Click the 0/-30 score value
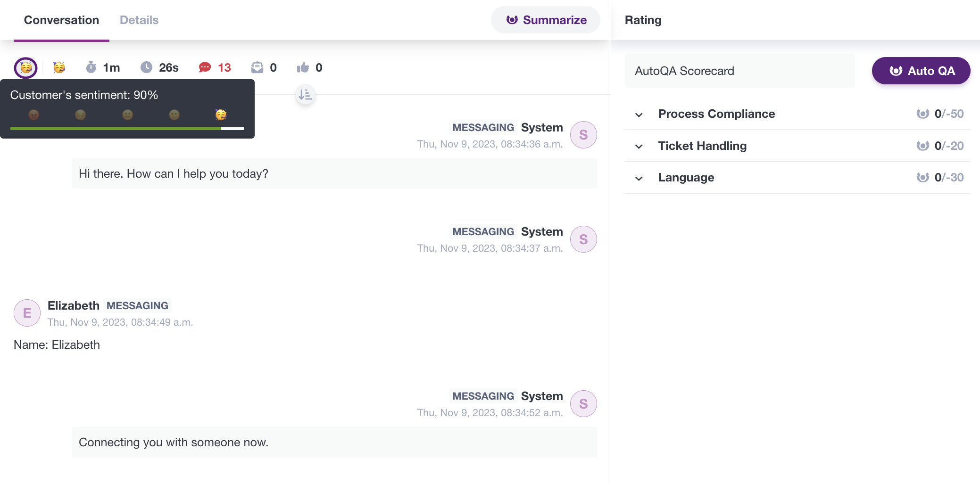Screen dimensions: 980x484 (x=949, y=177)
